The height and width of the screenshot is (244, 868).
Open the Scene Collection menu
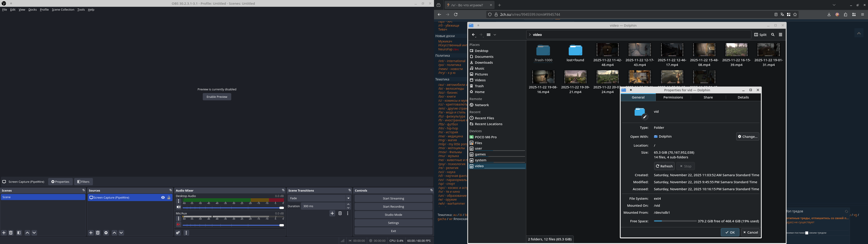pyautogui.click(x=63, y=10)
